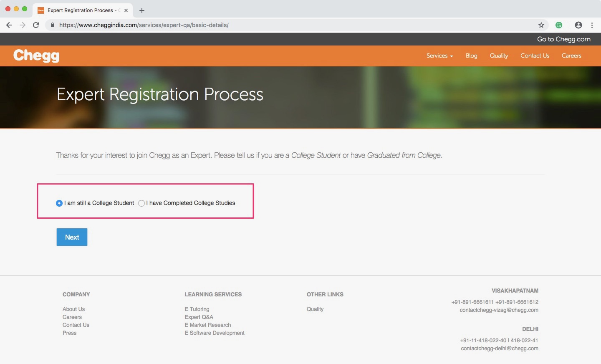Open the Chrome three-dot menu

point(592,25)
